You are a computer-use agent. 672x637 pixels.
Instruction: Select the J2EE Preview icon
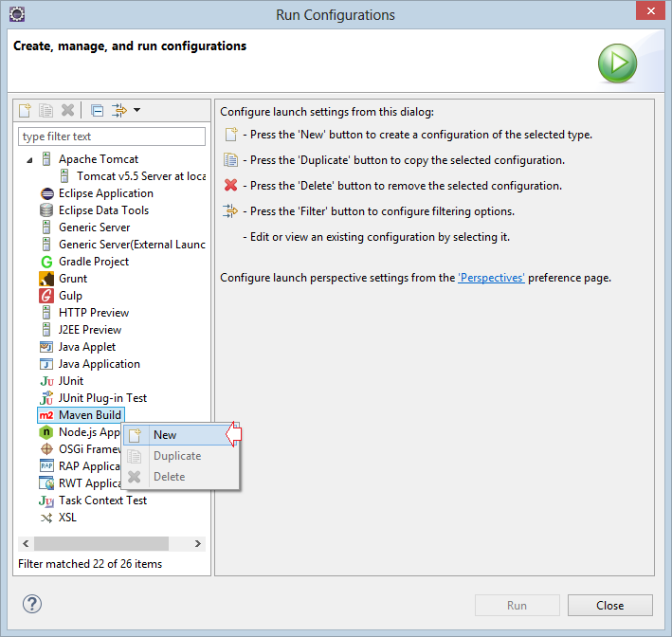[46, 330]
